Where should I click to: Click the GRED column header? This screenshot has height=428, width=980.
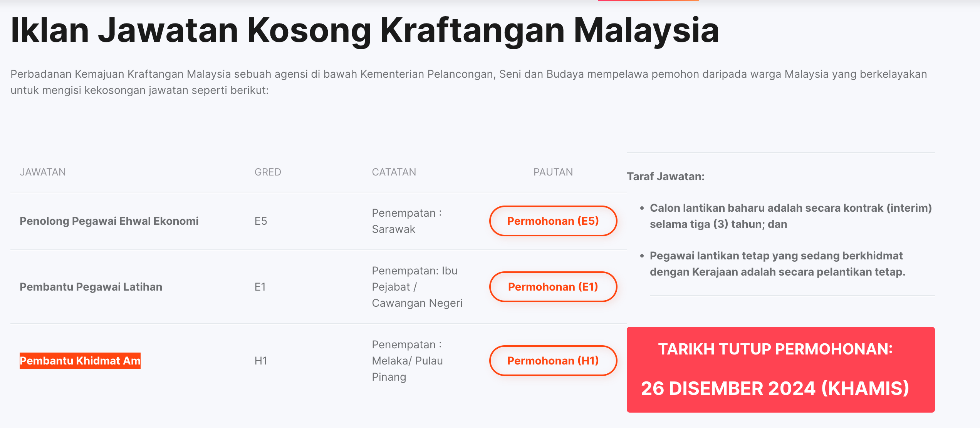(268, 172)
